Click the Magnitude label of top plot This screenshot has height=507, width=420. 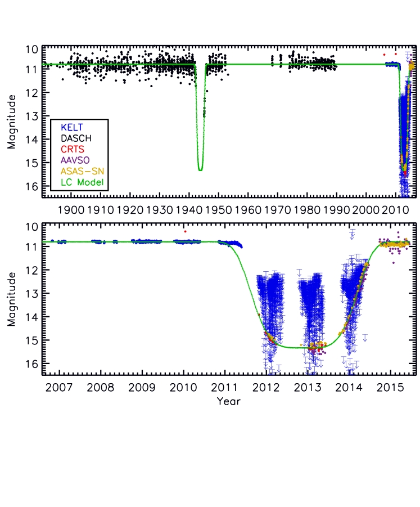pos(12,122)
